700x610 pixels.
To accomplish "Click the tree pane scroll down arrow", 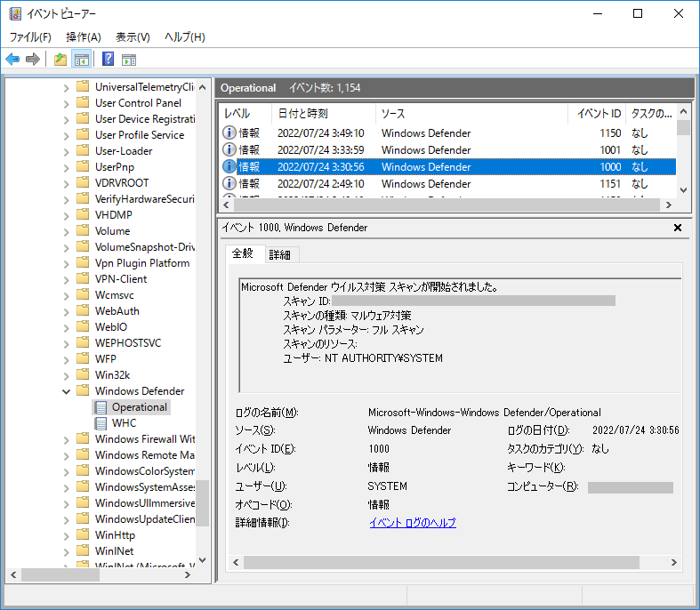I will pyautogui.click(x=202, y=559).
